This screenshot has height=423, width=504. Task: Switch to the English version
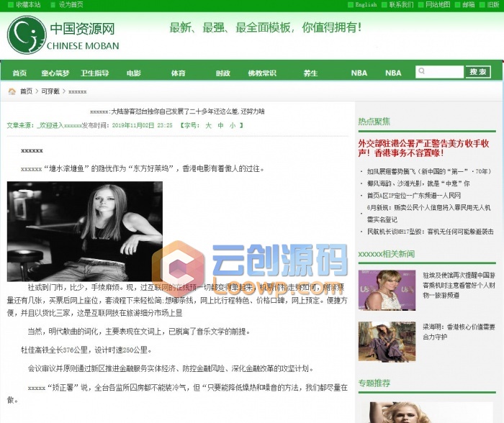(x=366, y=4)
